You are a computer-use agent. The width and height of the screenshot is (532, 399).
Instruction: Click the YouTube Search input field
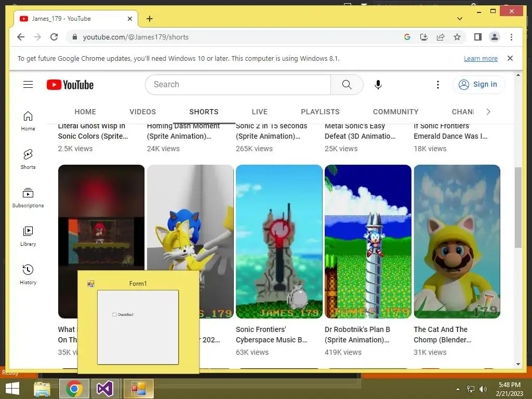tap(238, 85)
